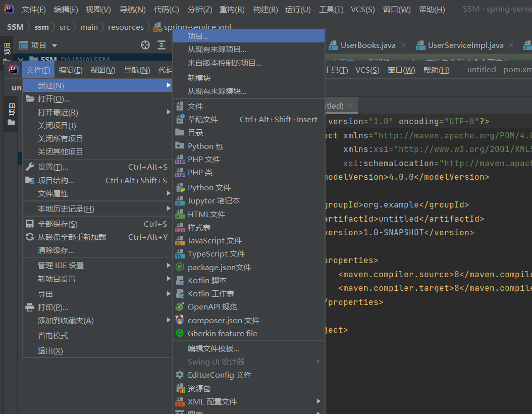Open 设置 settings with wrench icon
532x414 pixels.
(97, 167)
